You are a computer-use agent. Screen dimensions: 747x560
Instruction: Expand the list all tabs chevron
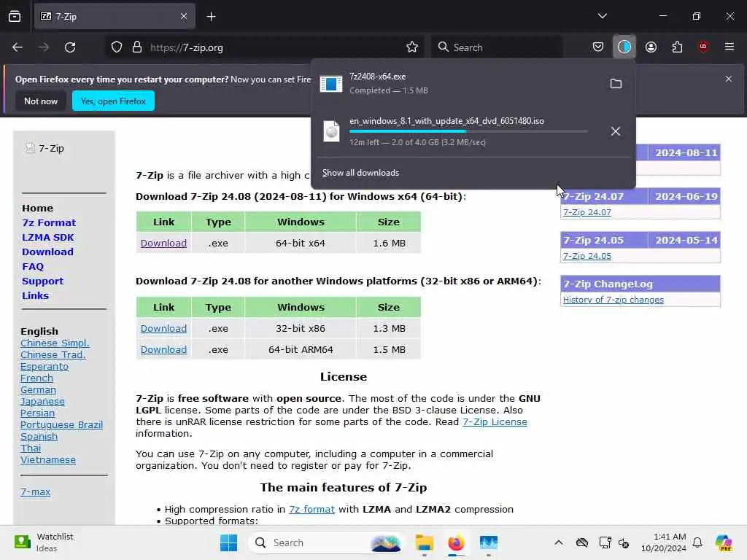click(602, 16)
